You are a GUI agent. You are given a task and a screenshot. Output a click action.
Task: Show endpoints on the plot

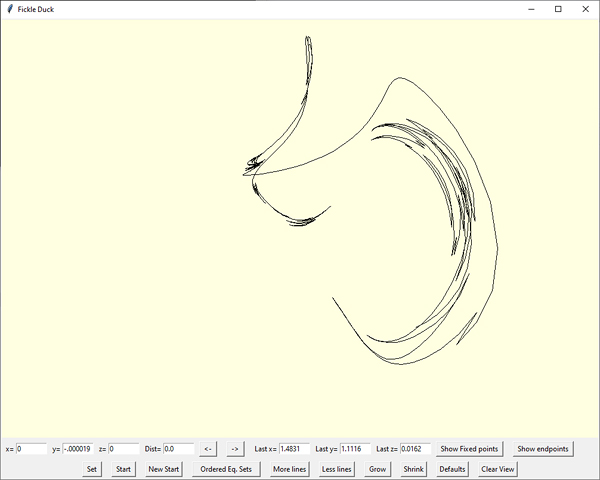pyautogui.click(x=543, y=449)
